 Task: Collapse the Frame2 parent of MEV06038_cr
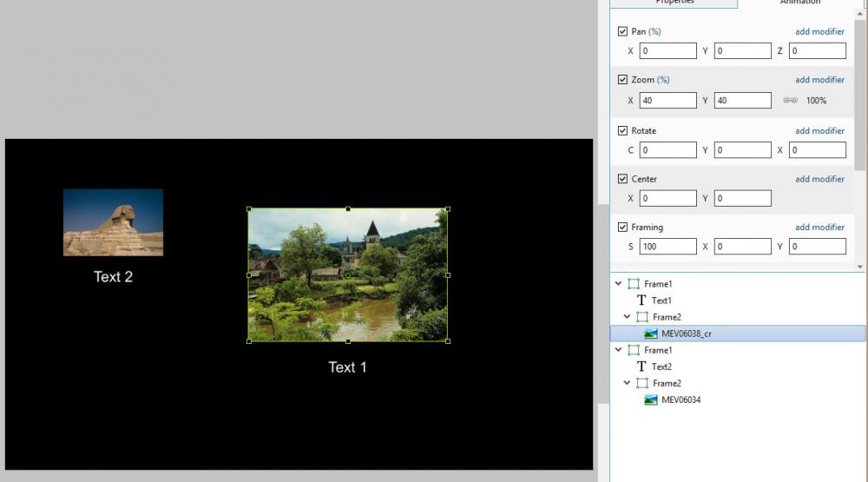(628, 317)
